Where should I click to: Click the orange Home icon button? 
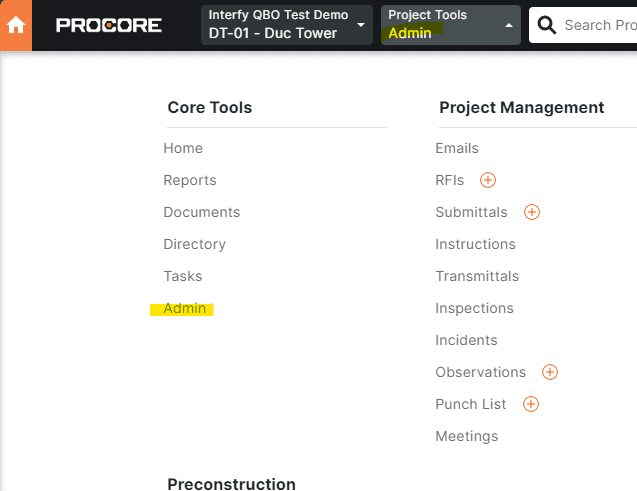16,25
